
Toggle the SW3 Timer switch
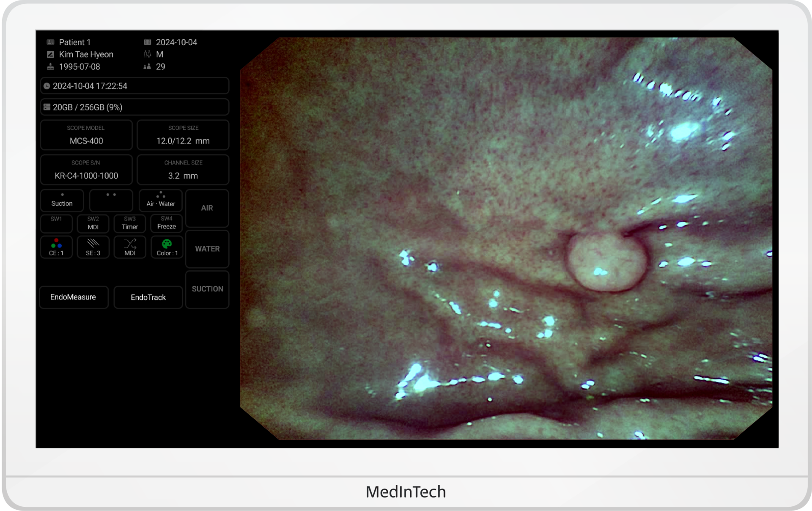130,223
